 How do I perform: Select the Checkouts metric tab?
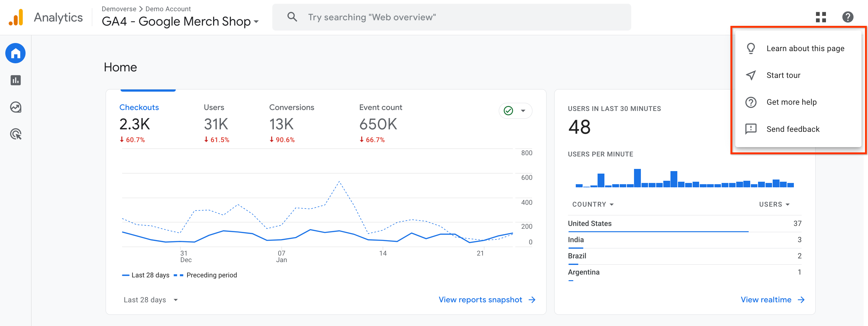(x=139, y=107)
